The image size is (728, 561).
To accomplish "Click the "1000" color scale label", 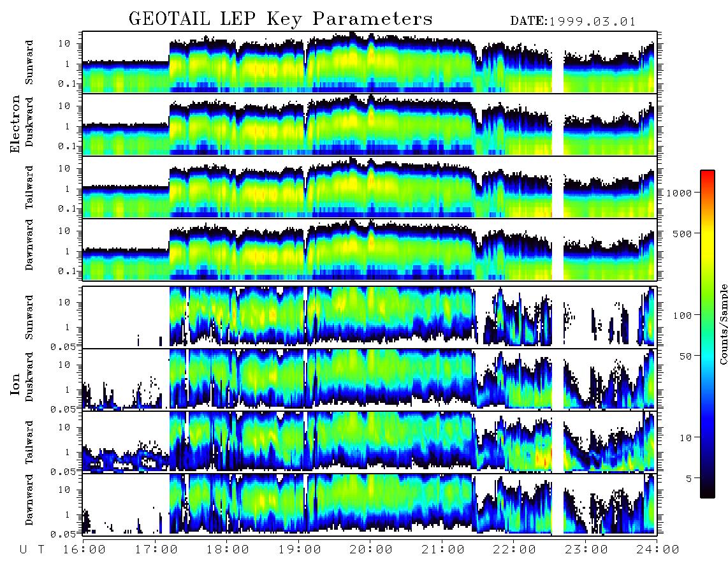I will click(x=680, y=193).
